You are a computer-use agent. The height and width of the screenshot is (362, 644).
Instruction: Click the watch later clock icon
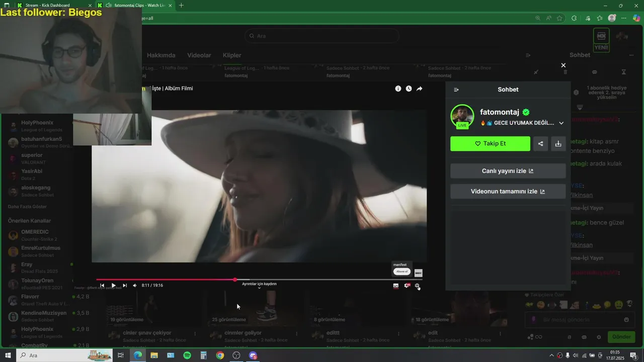pos(409,88)
